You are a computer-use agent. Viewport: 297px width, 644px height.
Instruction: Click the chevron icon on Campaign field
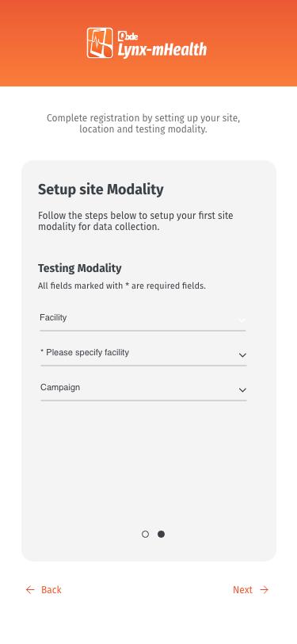(242, 389)
